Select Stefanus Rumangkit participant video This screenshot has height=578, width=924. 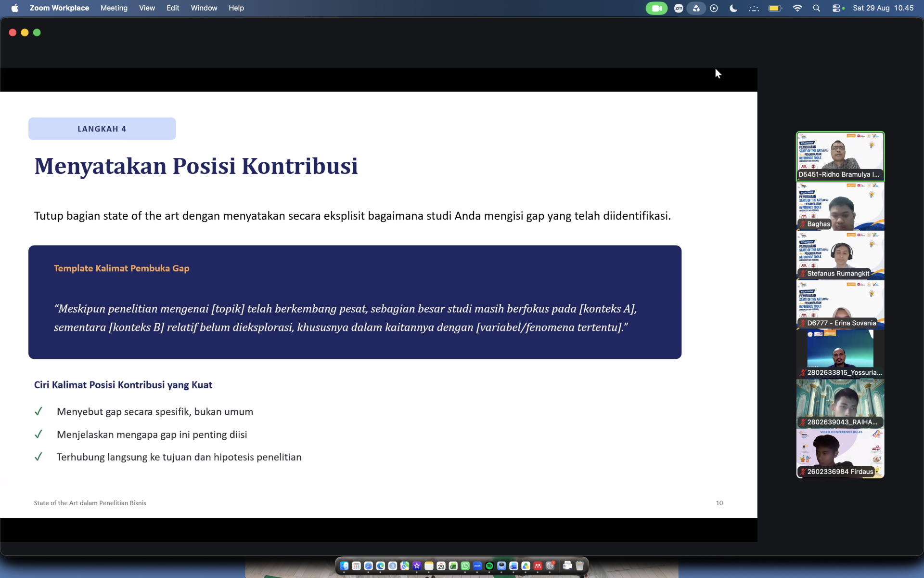[x=840, y=255]
